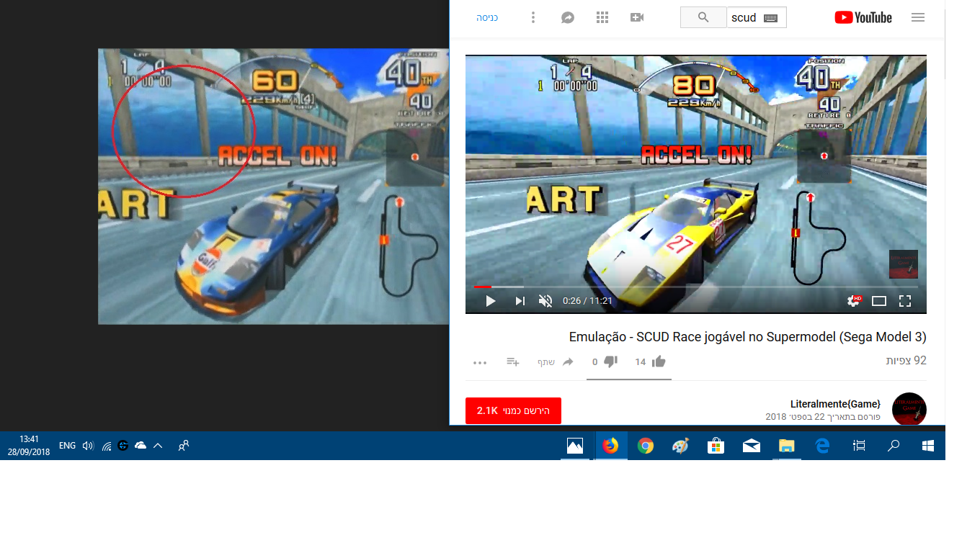Unmute the video player sound

[x=545, y=301]
